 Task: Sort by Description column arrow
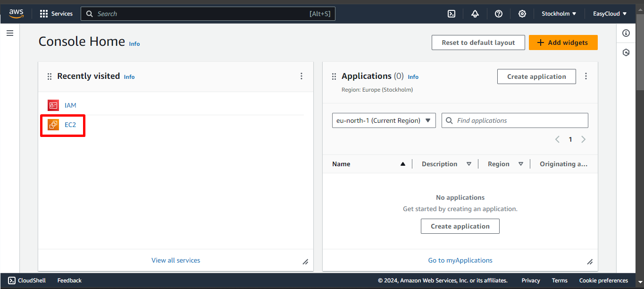[x=469, y=164]
